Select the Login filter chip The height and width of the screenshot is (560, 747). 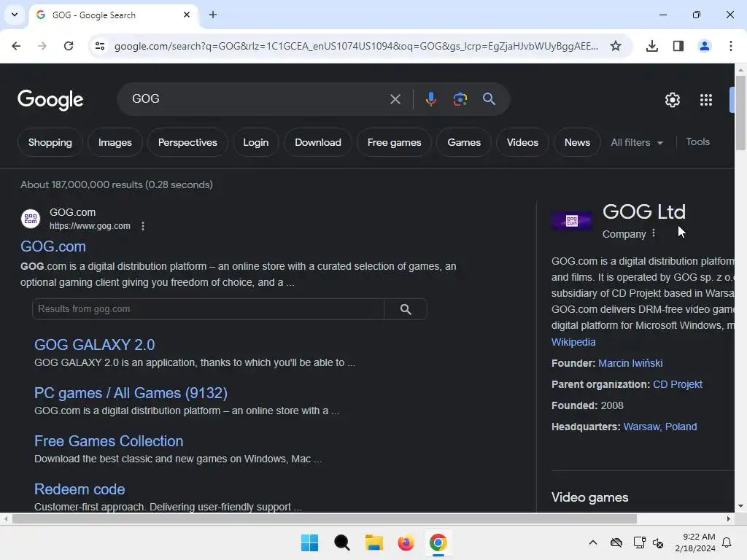click(x=256, y=142)
